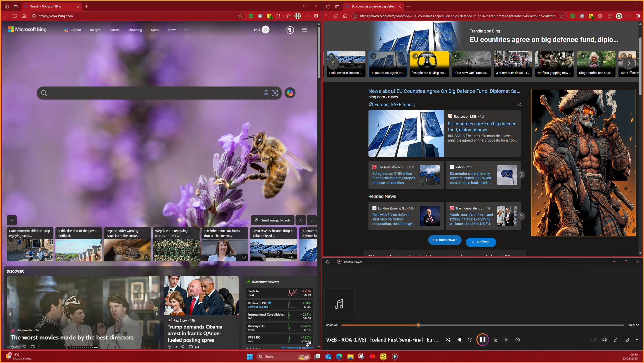Toggle repeat mode in Media Player

pyautogui.click(x=517, y=339)
